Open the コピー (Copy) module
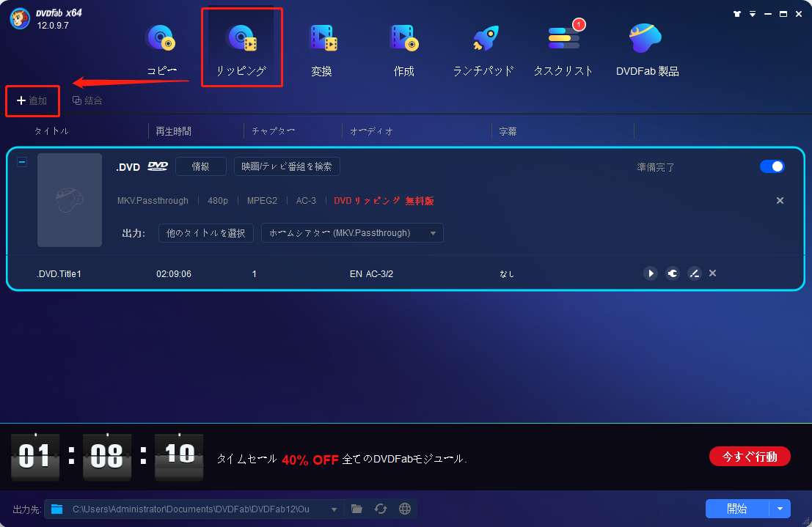 [161, 50]
